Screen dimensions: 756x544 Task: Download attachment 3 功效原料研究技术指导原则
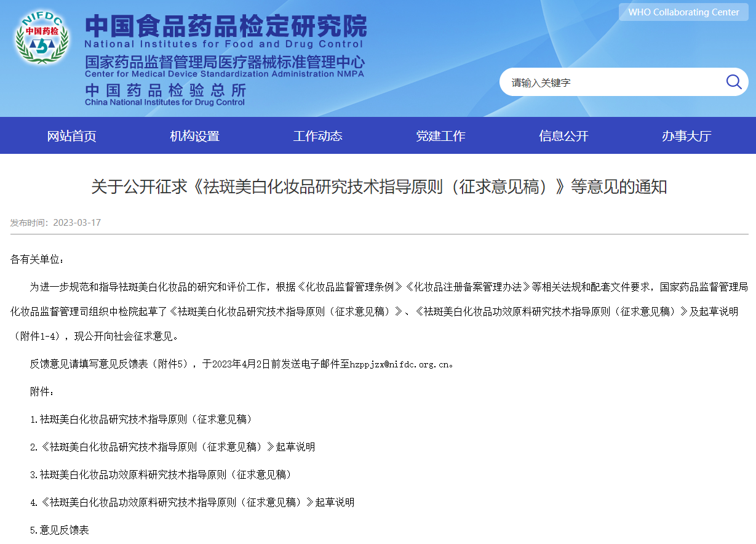(x=161, y=474)
